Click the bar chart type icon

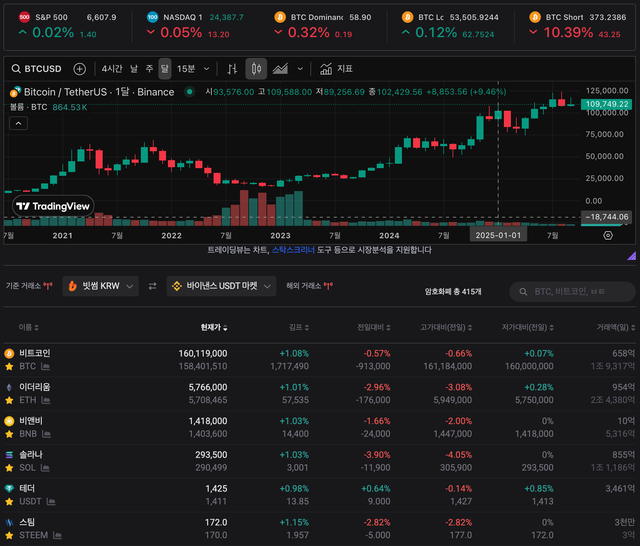pyautogui.click(x=232, y=69)
